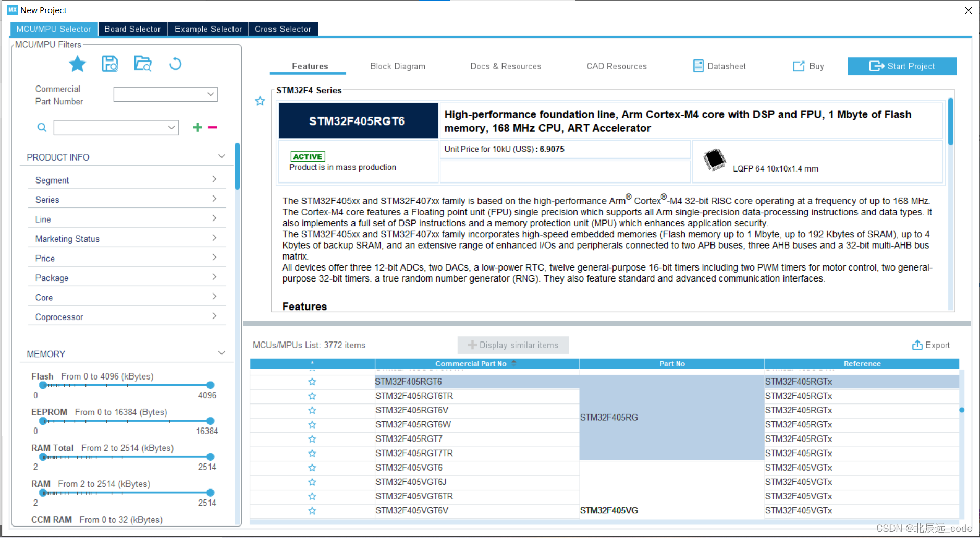
Task: Star the STM32F405RGT6V row
Action: (312, 410)
